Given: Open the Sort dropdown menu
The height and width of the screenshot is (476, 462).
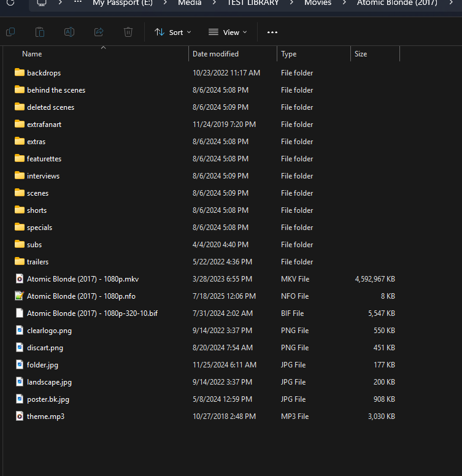Looking at the screenshot, I should click(x=172, y=32).
